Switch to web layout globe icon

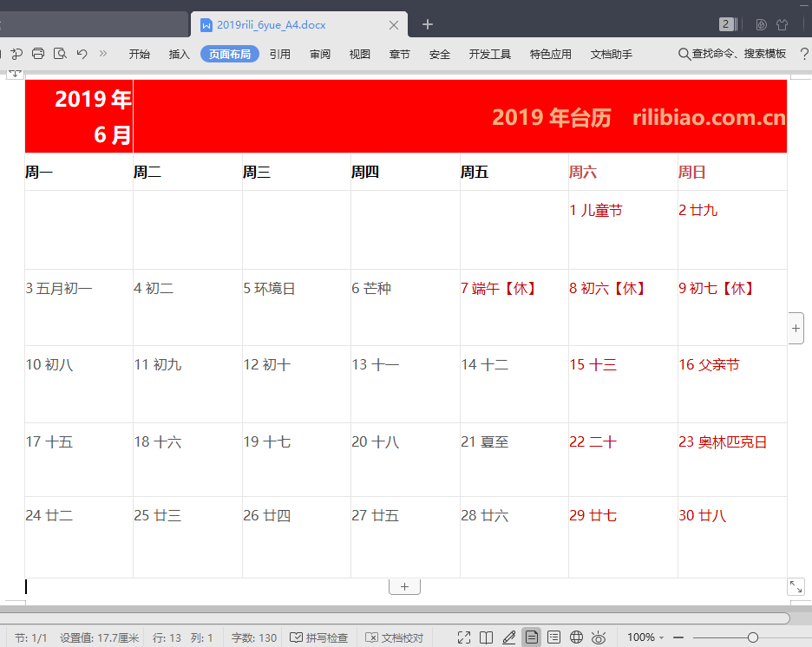pyautogui.click(x=576, y=637)
